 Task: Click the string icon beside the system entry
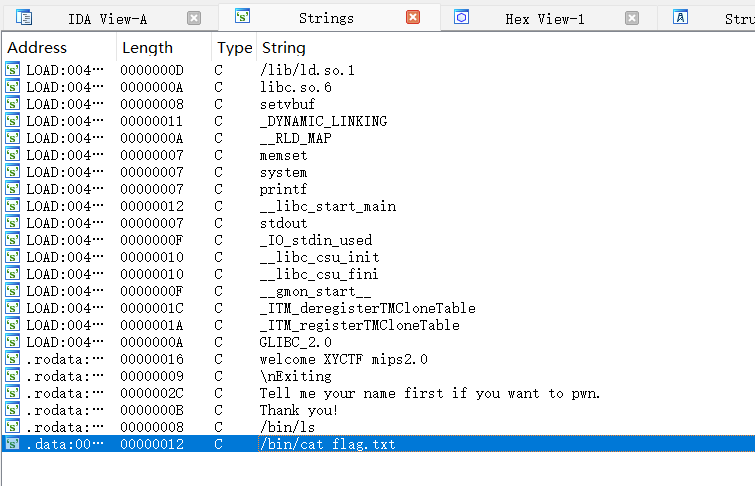13,172
